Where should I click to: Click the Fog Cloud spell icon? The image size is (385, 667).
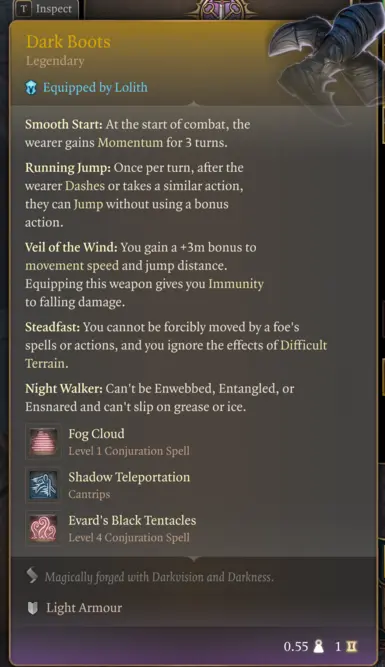43,442
